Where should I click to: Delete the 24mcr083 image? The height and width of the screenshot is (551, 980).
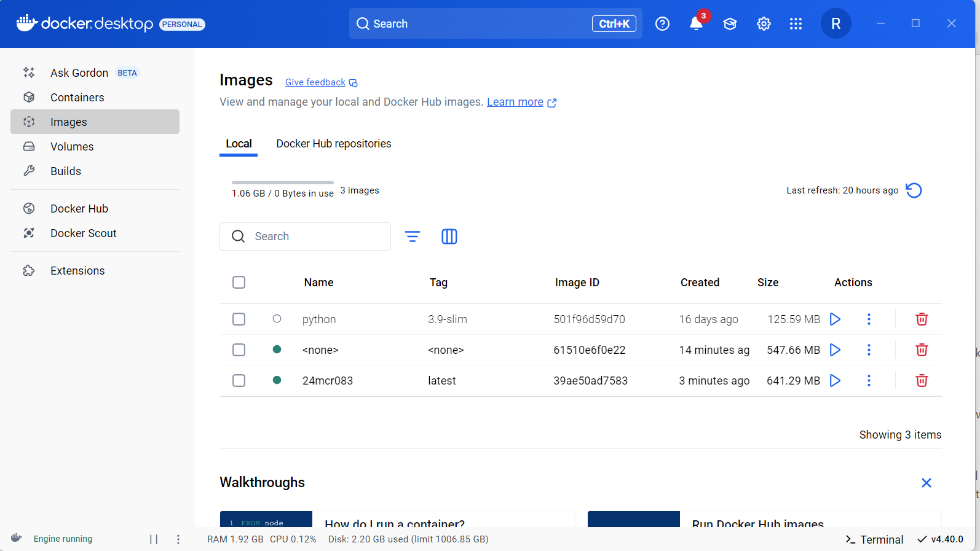pos(922,381)
